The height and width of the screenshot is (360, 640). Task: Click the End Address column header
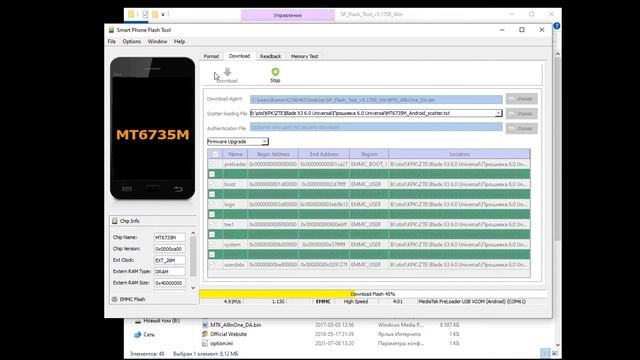(324, 154)
